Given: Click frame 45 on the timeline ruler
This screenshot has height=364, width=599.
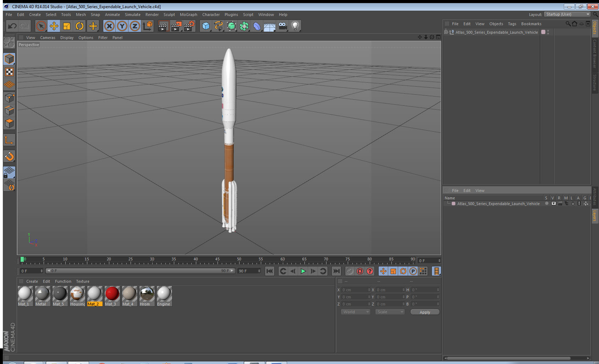Looking at the screenshot, I should [x=217, y=260].
